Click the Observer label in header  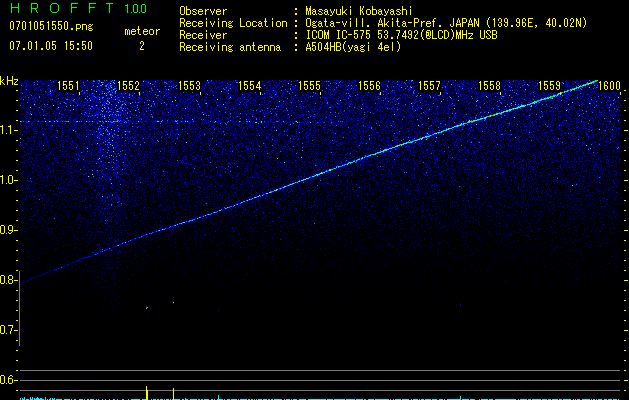point(203,11)
